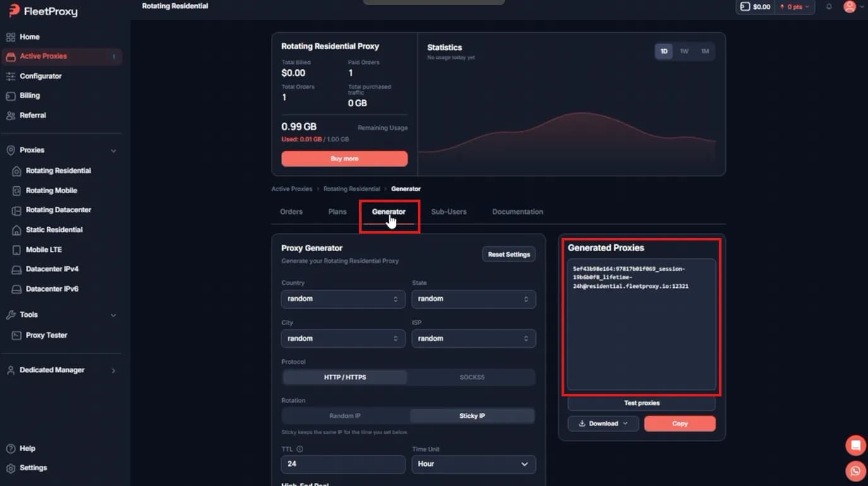Select SOCKS5 protocol

pos(472,377)
